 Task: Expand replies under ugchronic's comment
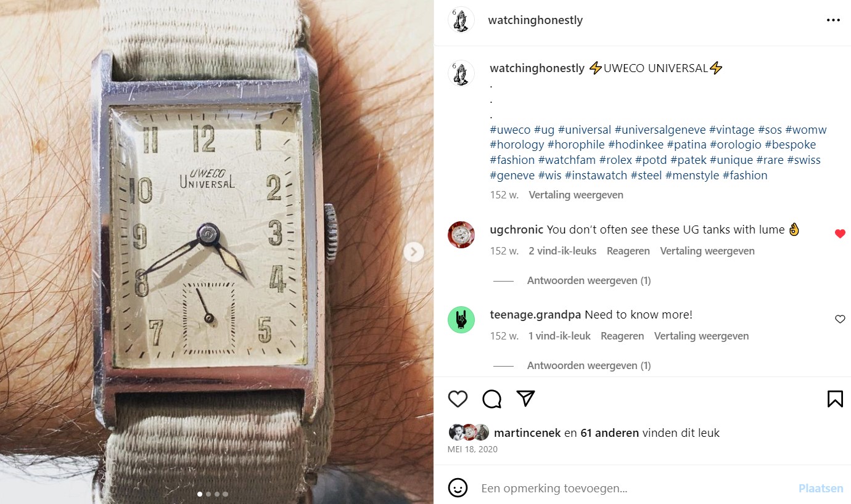[x=589, y=280]
